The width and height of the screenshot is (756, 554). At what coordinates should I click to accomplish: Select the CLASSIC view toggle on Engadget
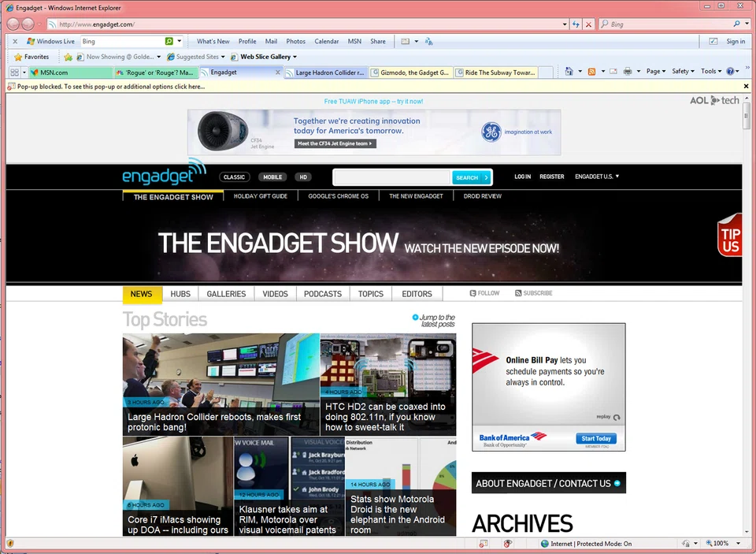[x=234, y=177]
